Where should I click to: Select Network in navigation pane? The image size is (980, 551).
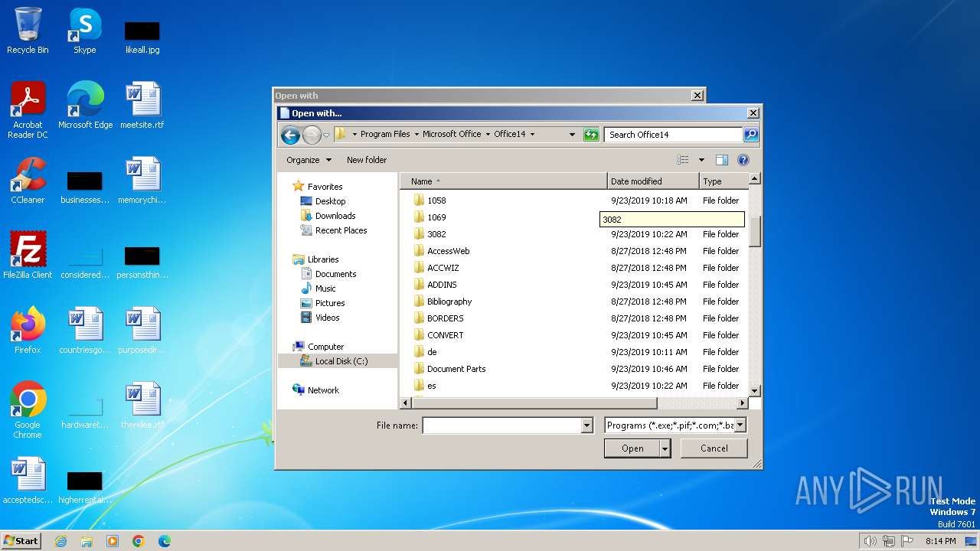[323, 390]
